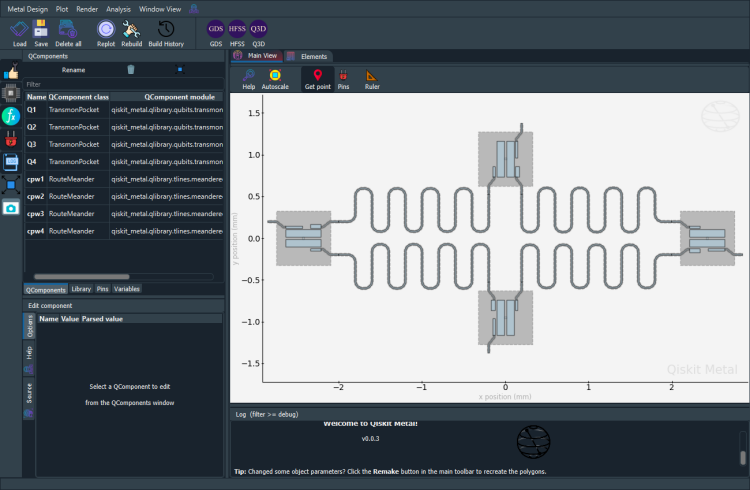Open plot Help tool
The height and width of the screenshot is (490, 750).
[x=249, y=79]
